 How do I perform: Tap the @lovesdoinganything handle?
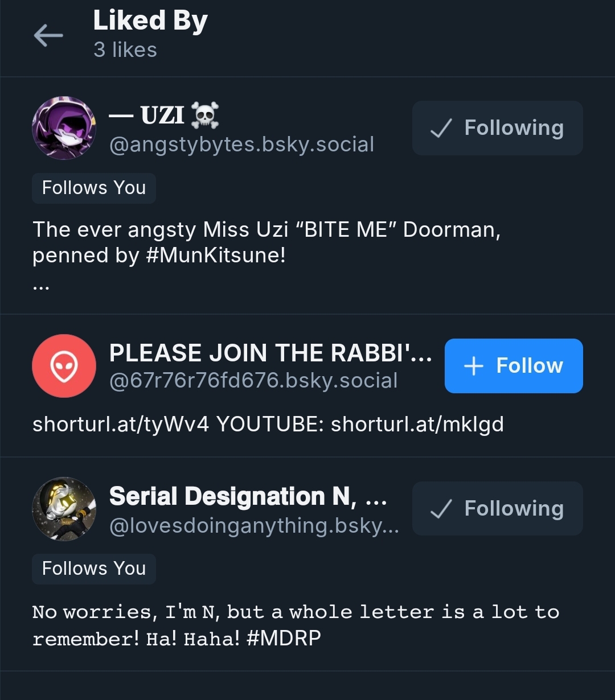[253, 525]
